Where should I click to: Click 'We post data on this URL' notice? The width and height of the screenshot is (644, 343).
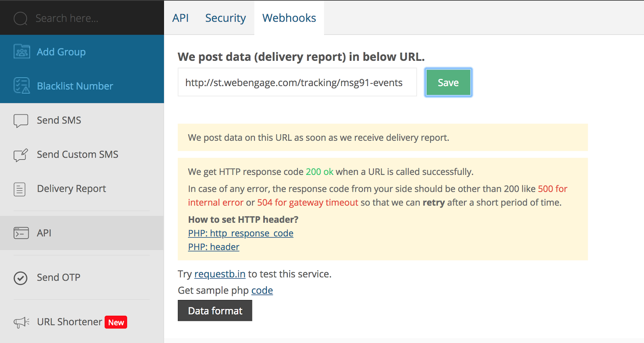[x=383, y=138]
